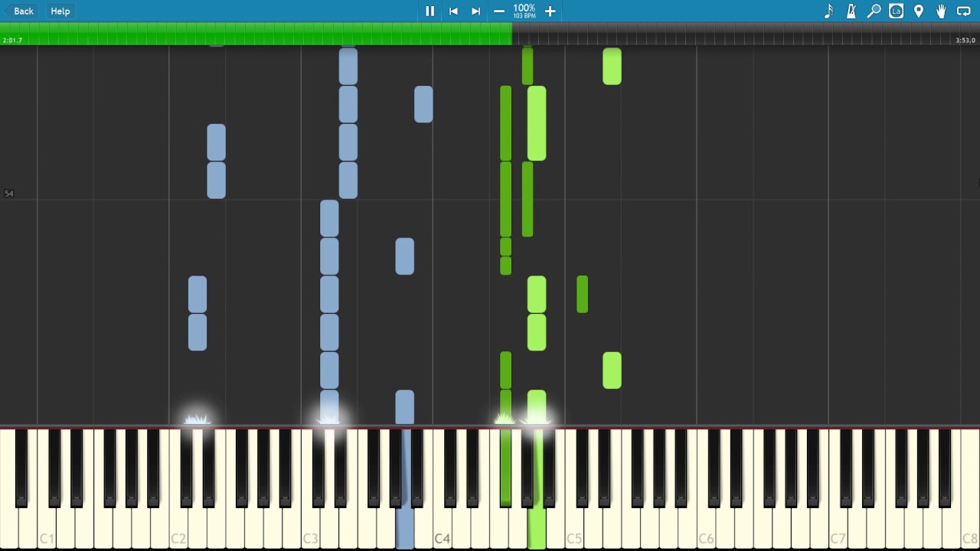The width and height of the screenshot is (980, 551).
Task: Open the hand practice options icon
Action: pyautogui.click(x=941, y=11)
